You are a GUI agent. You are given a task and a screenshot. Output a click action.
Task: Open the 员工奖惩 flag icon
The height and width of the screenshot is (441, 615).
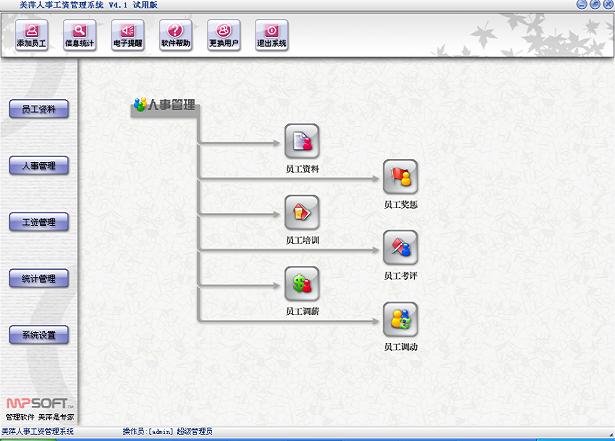click(x=400, y=177)
